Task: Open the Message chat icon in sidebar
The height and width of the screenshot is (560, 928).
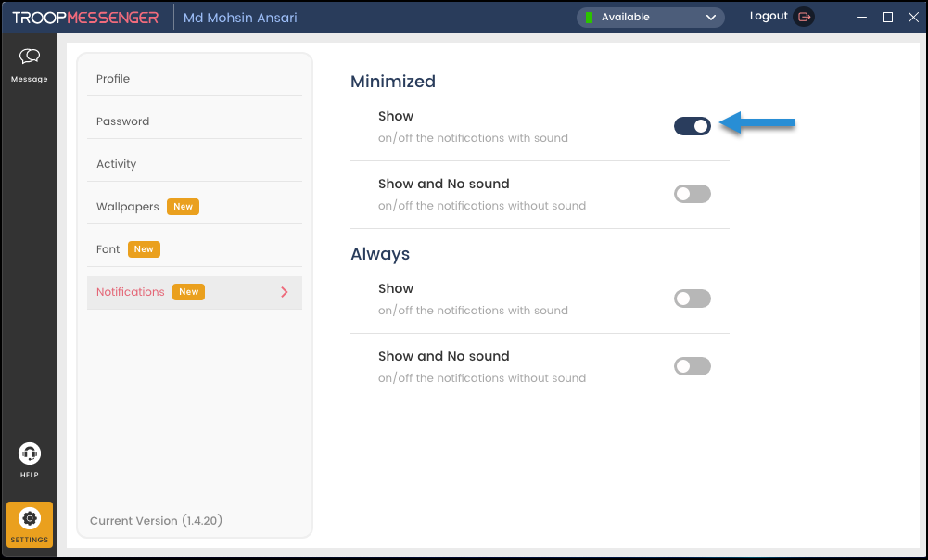Action: (x=29, y=57)
